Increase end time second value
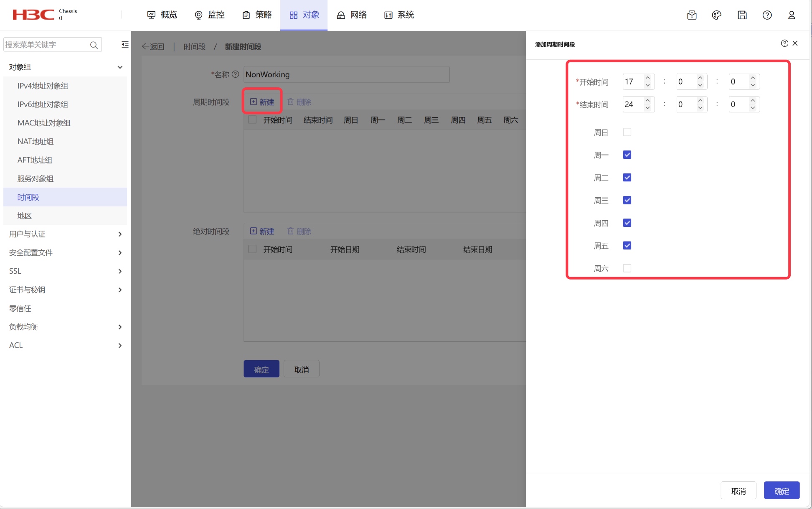This screenshot has height=509, width=812. click(x=753, y=100)
